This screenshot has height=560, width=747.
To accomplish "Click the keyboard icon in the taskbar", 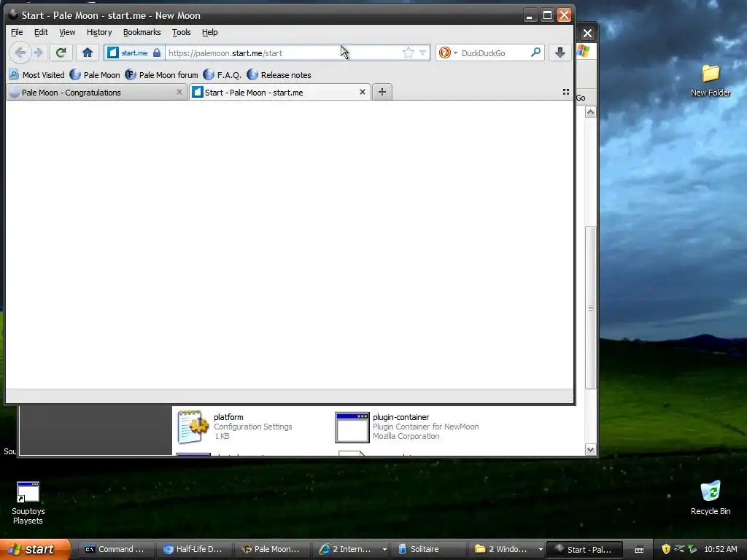I will pos(639,550).
